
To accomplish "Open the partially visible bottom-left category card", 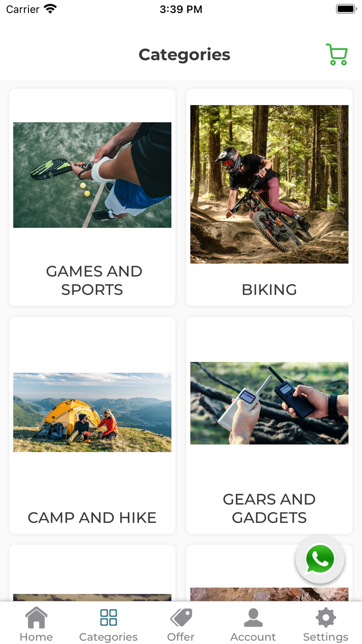I will (92, 573).
